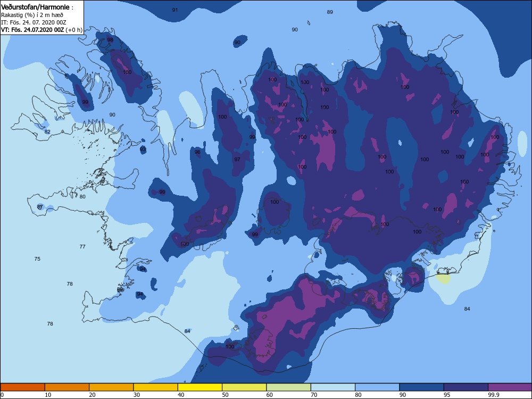This screenshot has width=532, height=399.
Task: Click the 82 value in the Westfjords
Action: click(47, 131)
